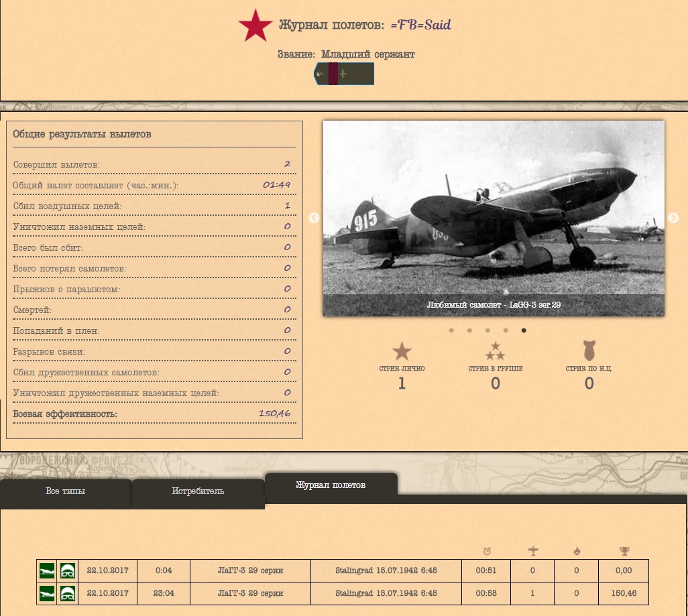Click flight duration 00:51 cell
The width and height of the screenshot is (688, 616).
486,570
